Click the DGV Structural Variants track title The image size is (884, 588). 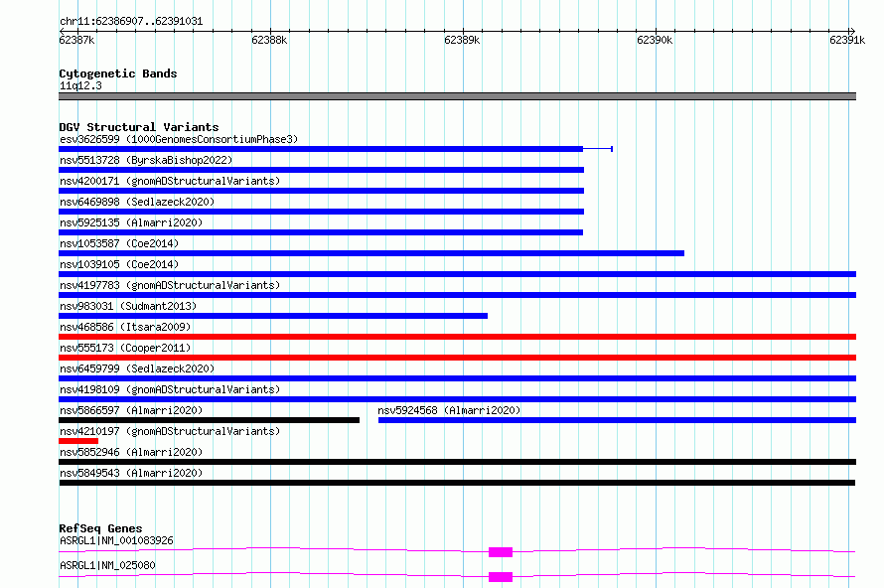coord(139,127)
